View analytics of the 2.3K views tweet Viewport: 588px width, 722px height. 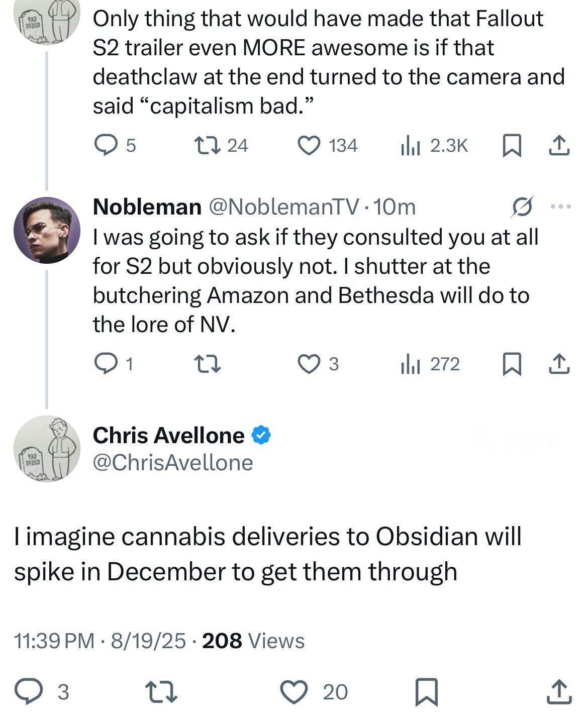tap(410, 146)
